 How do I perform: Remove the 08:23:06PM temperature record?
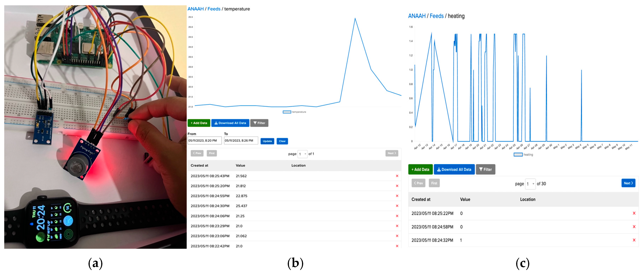[397, 236]
